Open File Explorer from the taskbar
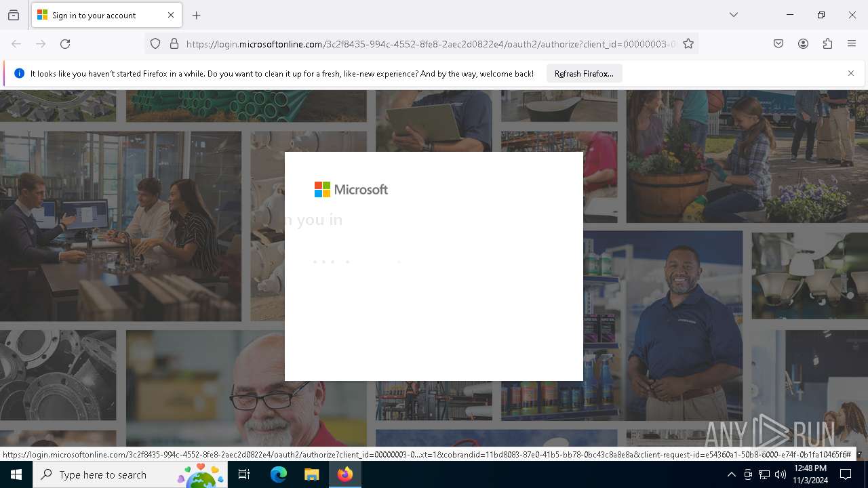This screenshot has width=868, height=488. point(311,474)
